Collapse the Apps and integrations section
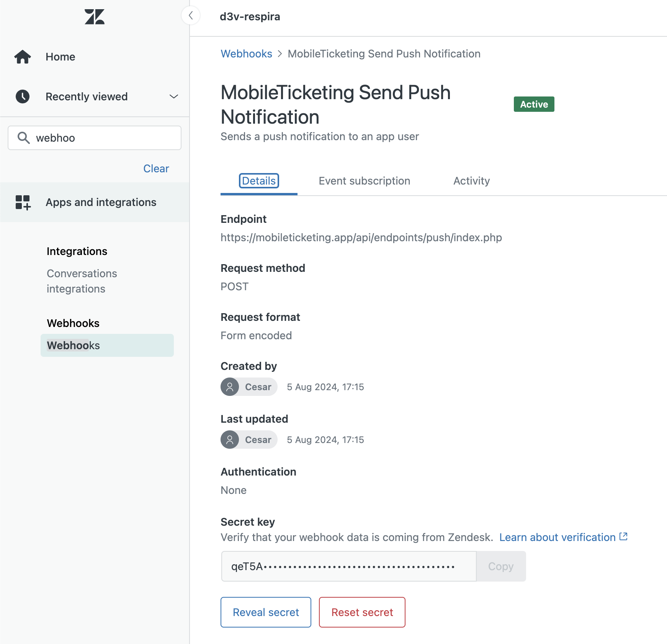 101,202
